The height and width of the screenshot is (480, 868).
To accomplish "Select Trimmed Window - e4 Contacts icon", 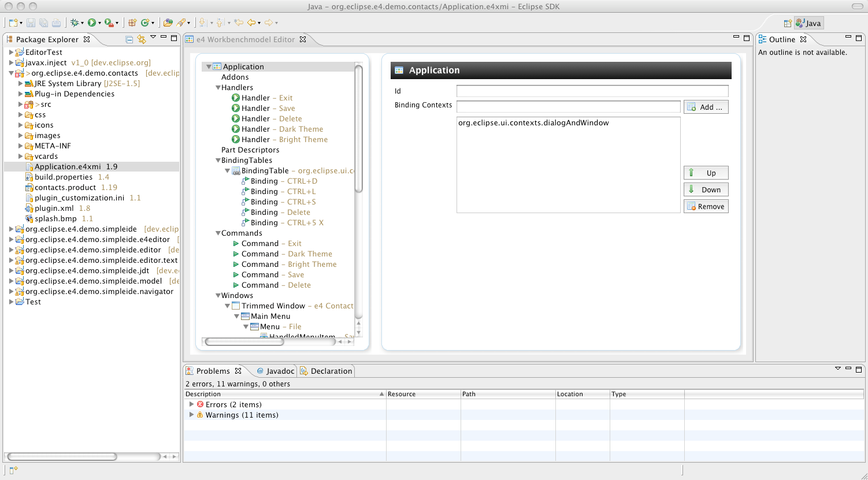I will coord(236,306).
